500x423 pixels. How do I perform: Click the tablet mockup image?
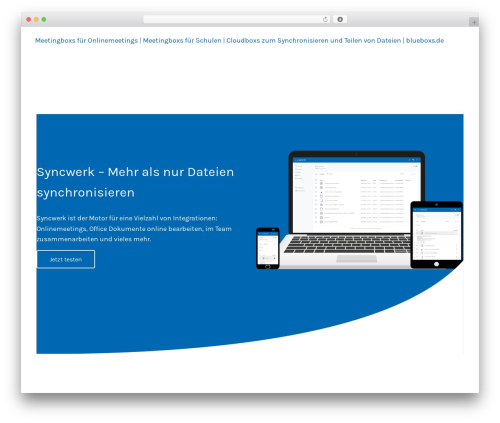click(x=436, y=234)
